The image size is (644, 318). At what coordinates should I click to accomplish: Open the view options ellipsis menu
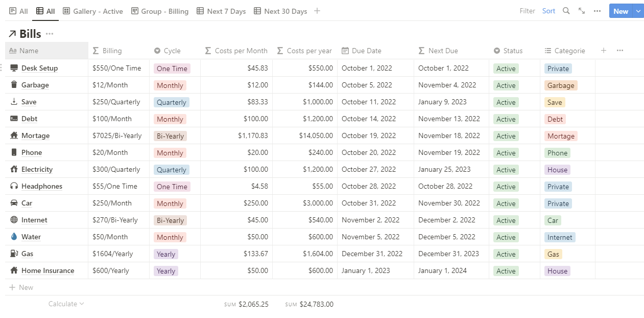tap(597, 11)
